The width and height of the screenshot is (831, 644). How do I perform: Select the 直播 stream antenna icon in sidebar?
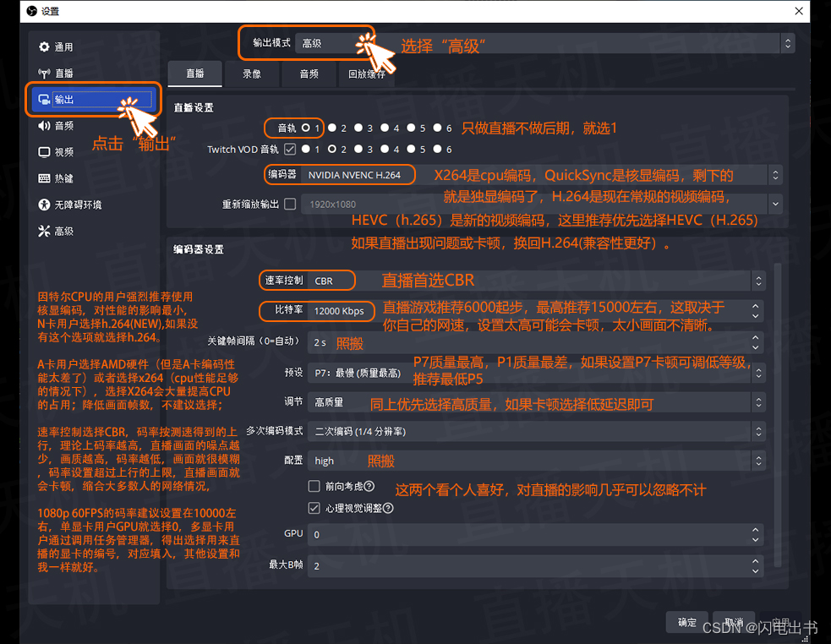(44, 74)
